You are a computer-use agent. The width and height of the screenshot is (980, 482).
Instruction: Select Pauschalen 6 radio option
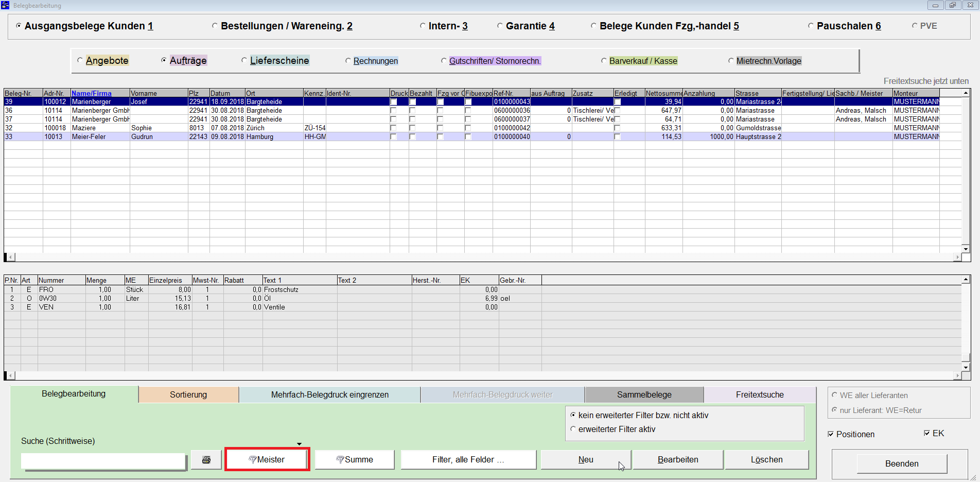click(x=811, y=26)
